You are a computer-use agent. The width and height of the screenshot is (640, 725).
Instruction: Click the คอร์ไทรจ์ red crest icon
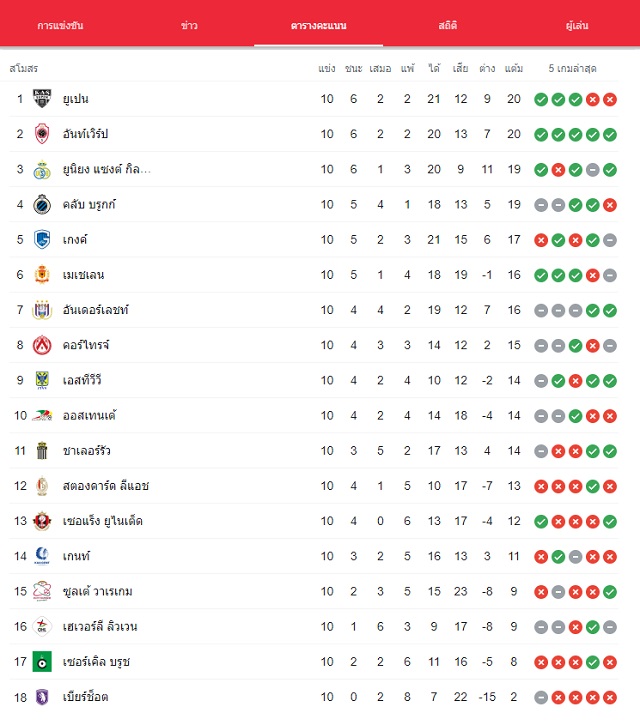[42, 345]
